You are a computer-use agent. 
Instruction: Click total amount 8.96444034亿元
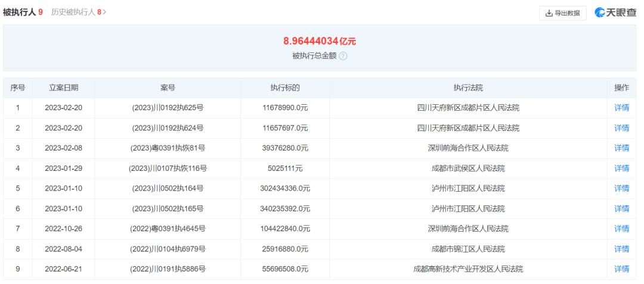320,41
